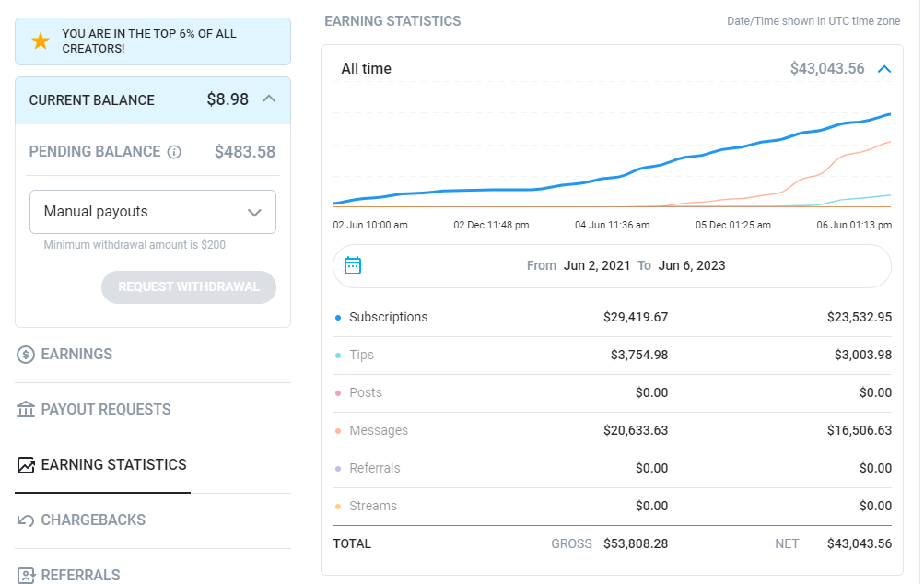The image size is (924, 584).
Task: Toggle the Messages series row
Action: 612,431
